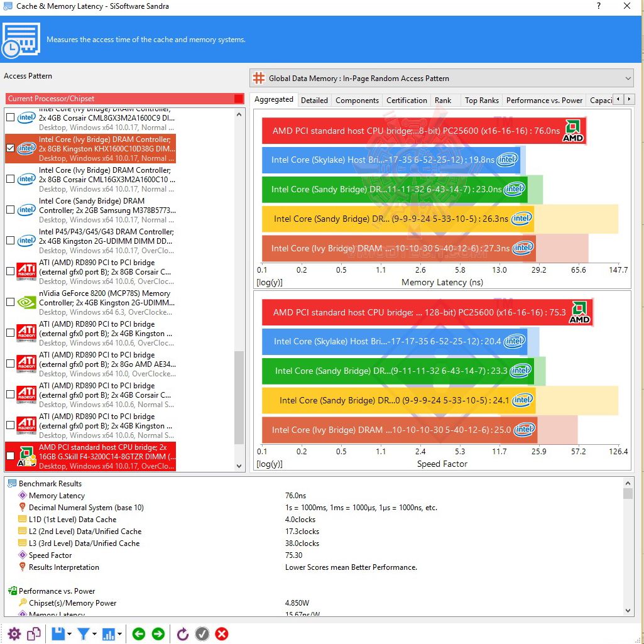Switch to the Components tab
Screen dimensions: 644x644
[x=357, y=101]
